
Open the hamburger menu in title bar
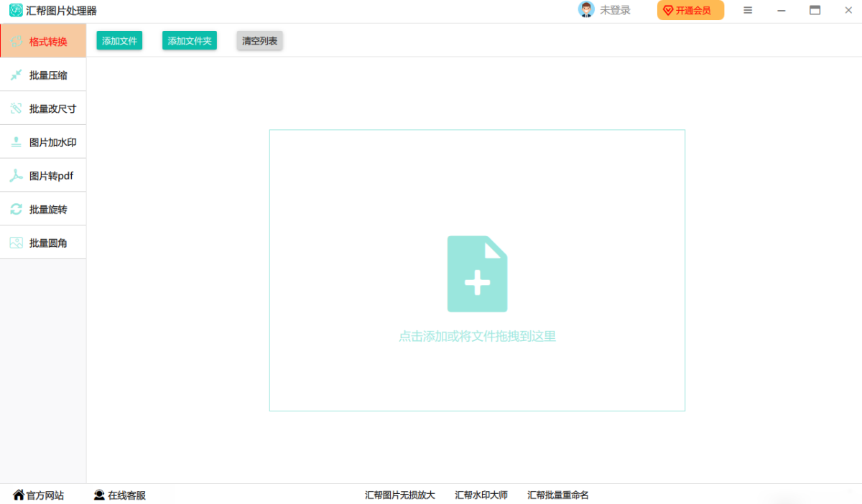(x=748, y=10)
